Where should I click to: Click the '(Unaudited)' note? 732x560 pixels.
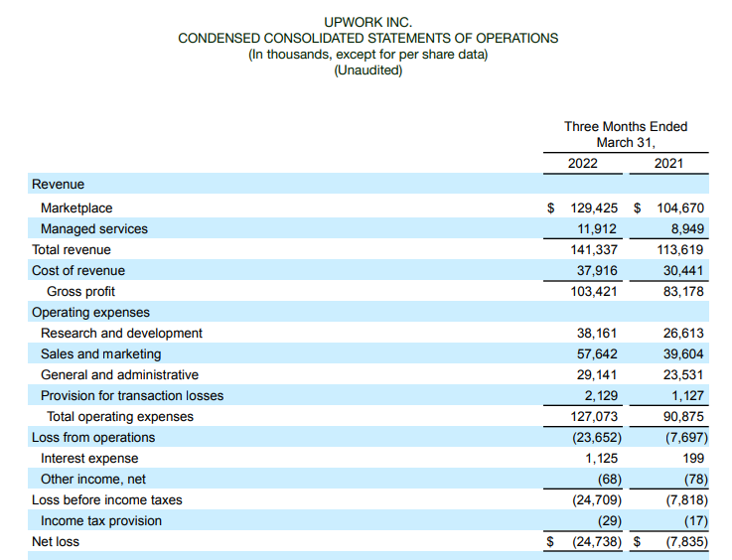pos(367,70)
